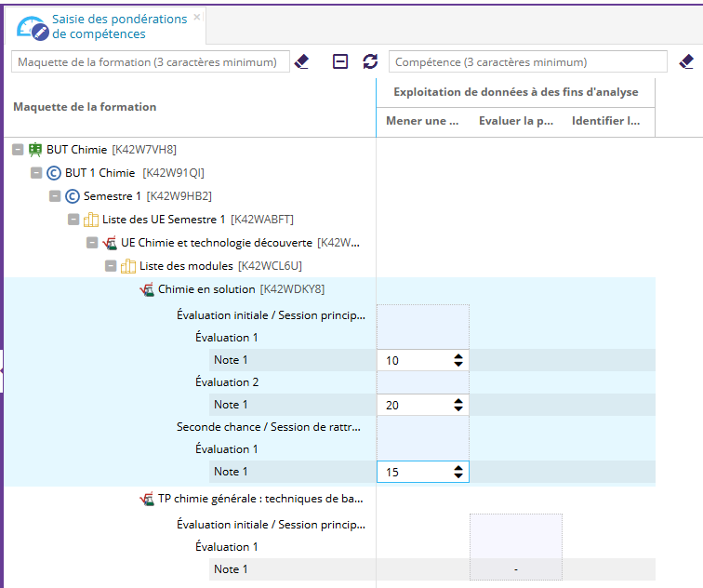The height and width of the screenshot is (588, 703).
Task: Close the Saisie des pondérations tab
Action: pos(197,18)
